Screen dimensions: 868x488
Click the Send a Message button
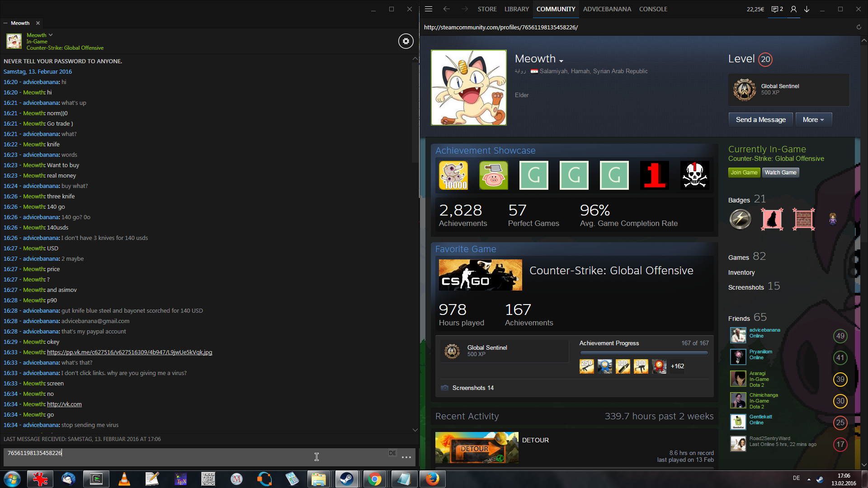click(760, 120)
